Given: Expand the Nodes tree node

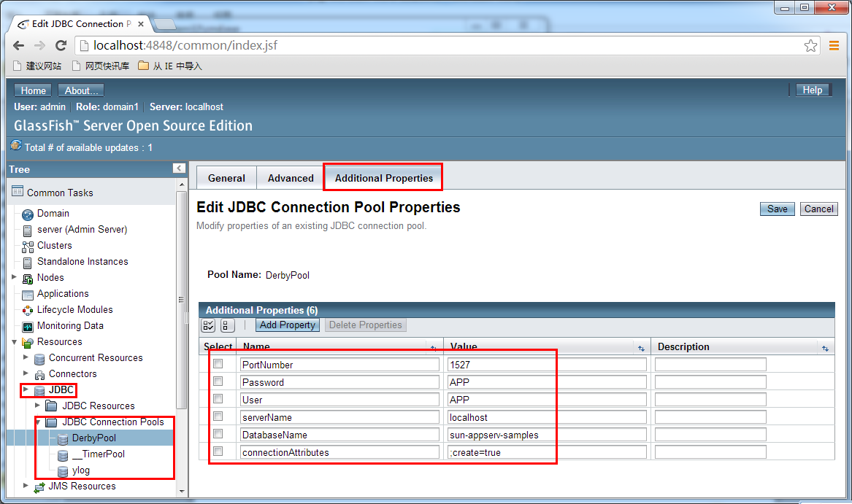Looking at the screenshot, I should (14, 277).
